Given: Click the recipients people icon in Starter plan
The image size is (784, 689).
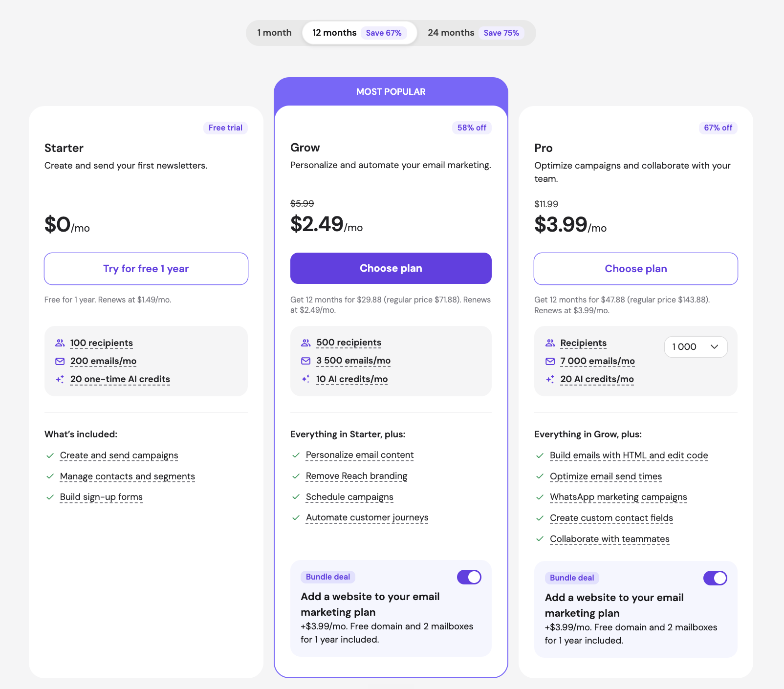Looking at the screenshot, I should pos(60,343).
